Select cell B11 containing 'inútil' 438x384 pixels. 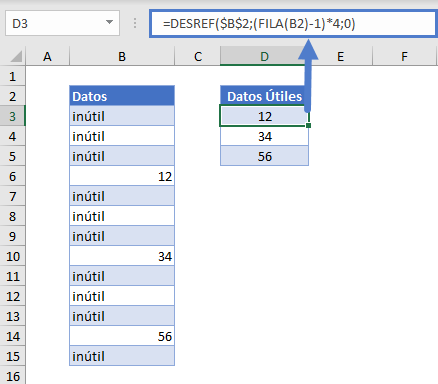click(122, 276)
